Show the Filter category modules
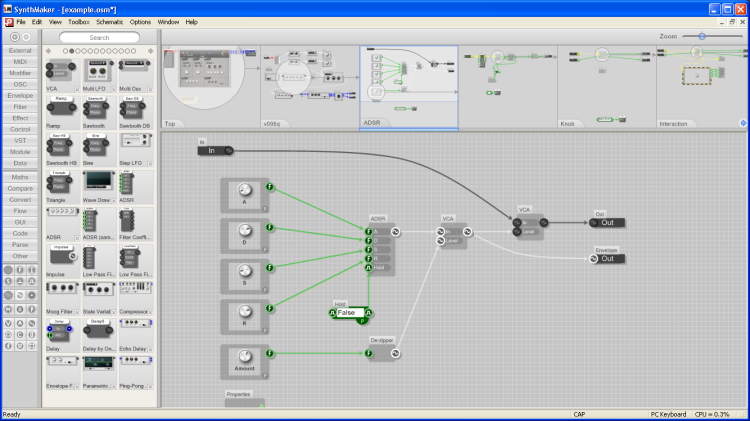 click(20, 107)
